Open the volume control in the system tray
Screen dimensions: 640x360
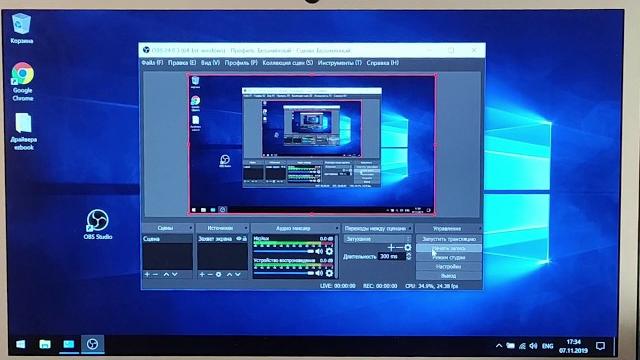[x=533, y=346]
